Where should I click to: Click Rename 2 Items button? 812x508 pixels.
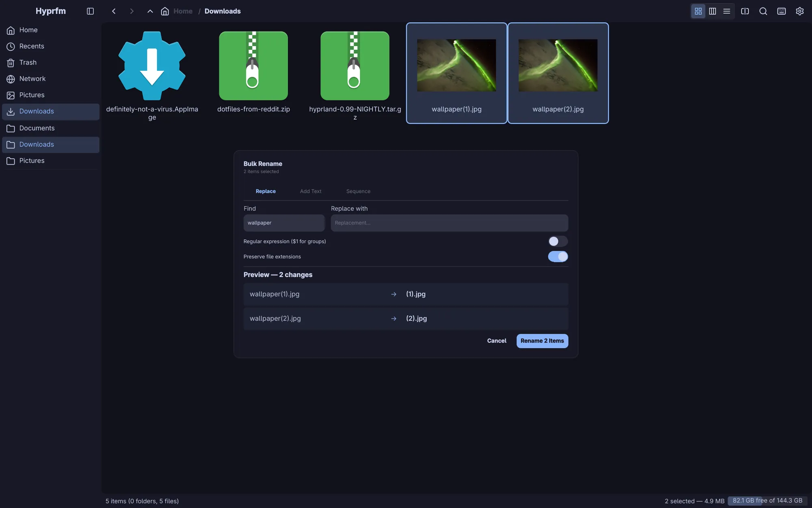(x=542, y=341)
